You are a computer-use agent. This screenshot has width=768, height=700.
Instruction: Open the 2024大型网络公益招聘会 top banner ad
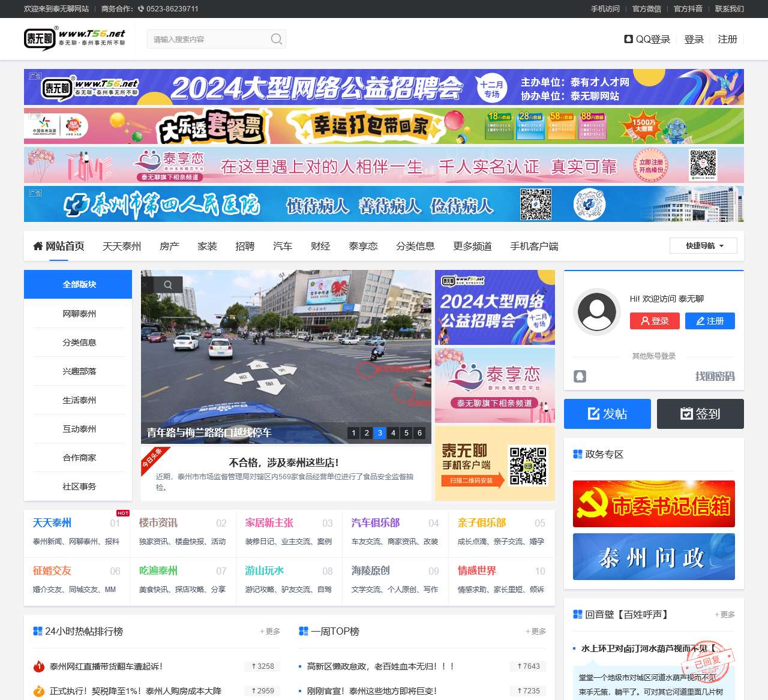(384, 87)
